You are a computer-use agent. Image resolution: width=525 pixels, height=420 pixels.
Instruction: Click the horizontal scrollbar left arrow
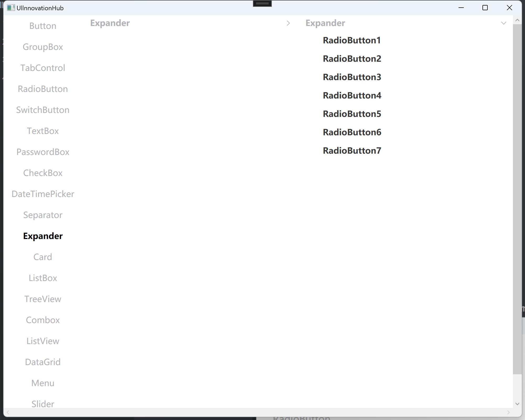8,412
